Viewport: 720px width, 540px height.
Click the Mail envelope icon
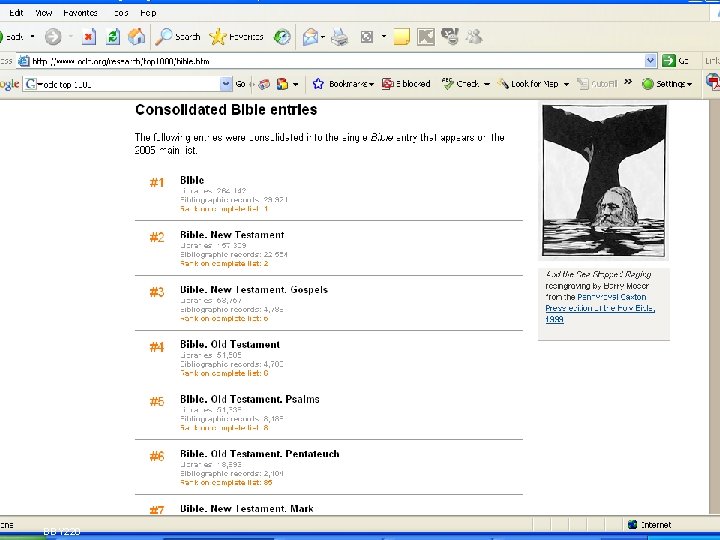click(310, 37)
